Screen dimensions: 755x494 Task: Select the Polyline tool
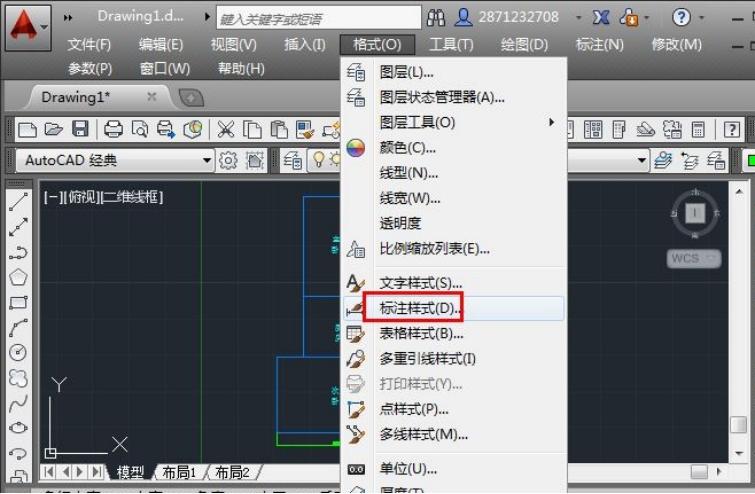(x=18, y=252)
